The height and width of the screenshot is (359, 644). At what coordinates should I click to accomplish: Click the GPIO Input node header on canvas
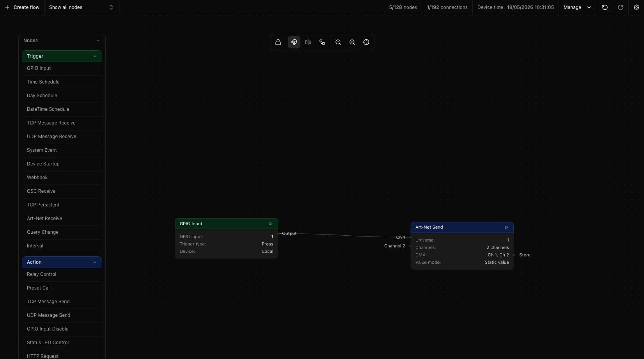point(226,224)
